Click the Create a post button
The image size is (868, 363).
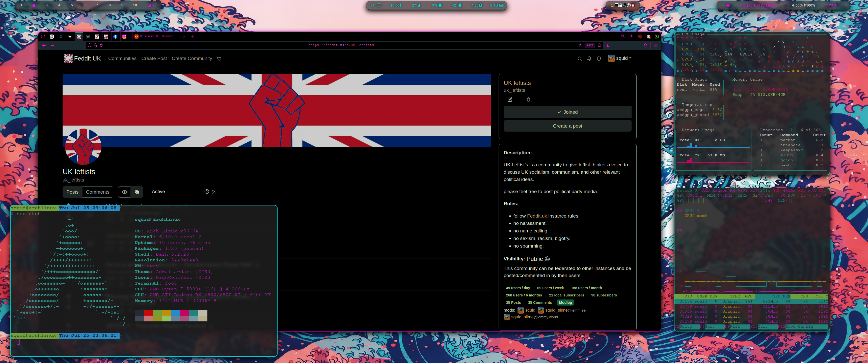567,126
